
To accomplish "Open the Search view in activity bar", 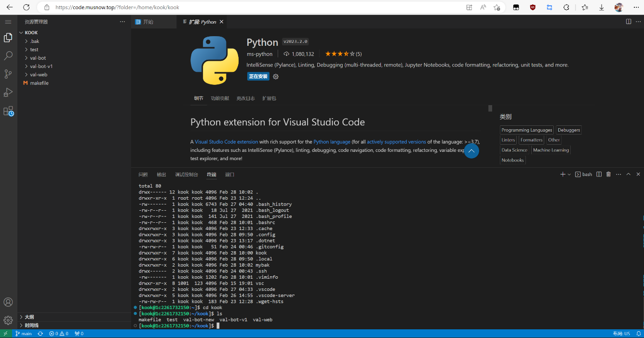I will tap(8, 56).
